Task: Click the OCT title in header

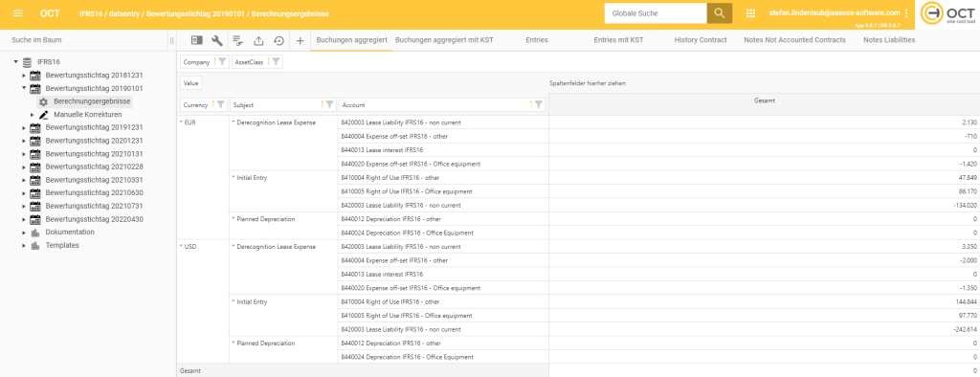Action: coord(50,13)
